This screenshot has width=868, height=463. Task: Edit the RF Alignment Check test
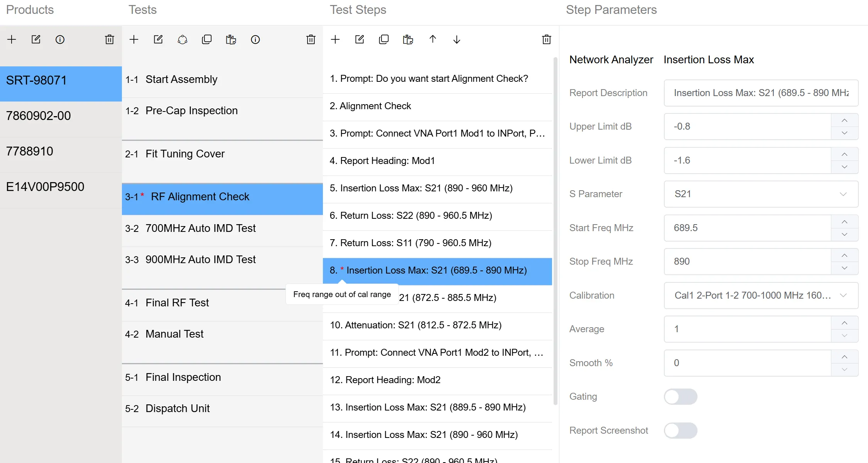[x=158, y=39]
